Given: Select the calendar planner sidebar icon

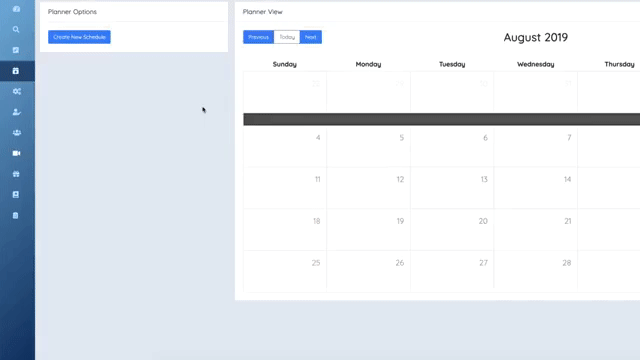Looking at the screenshot, I should click(x=16, y=71).
